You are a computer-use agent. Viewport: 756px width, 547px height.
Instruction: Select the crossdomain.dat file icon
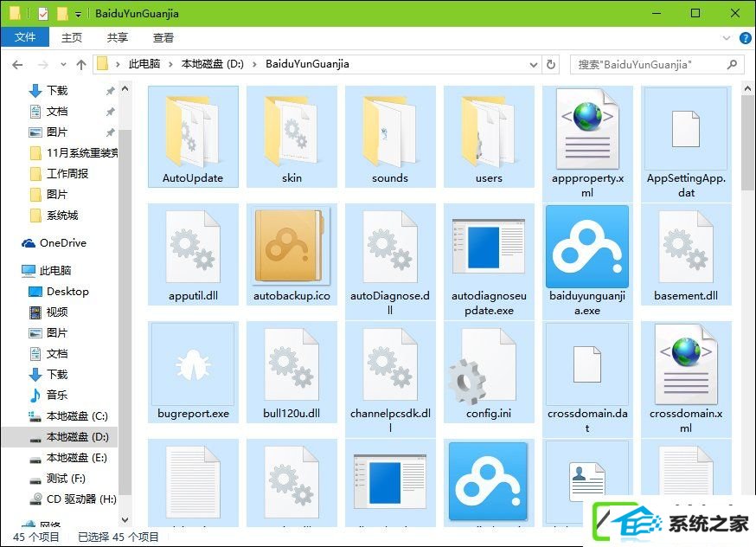(587, 364)
